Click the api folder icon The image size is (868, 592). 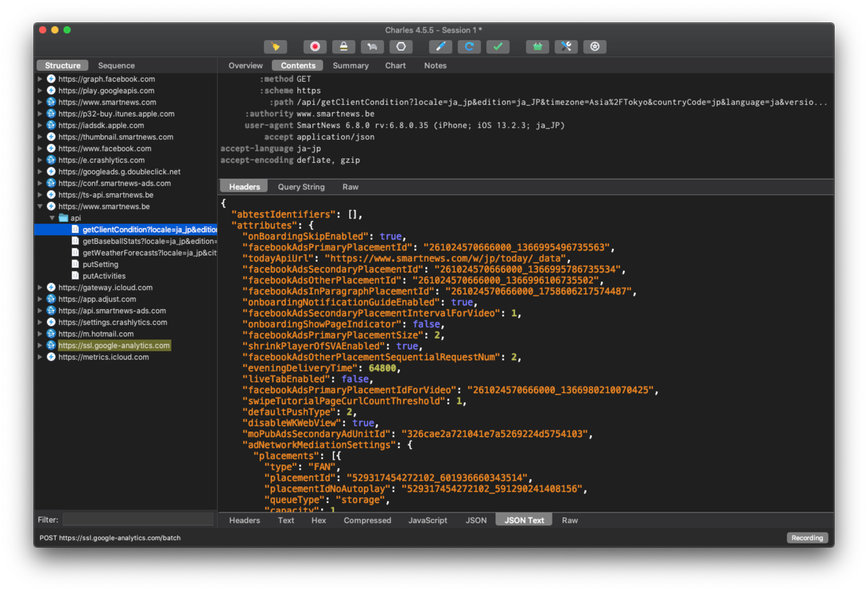tap(63, 218)
